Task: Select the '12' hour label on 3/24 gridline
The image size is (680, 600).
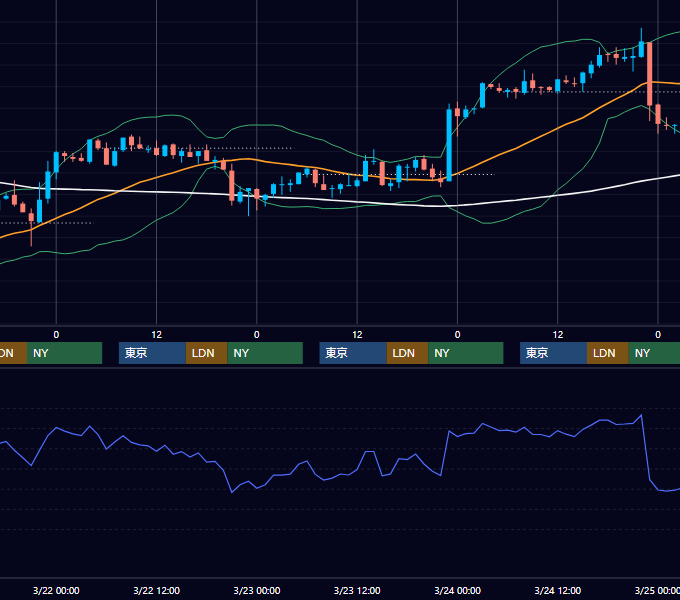Action: 558,335
